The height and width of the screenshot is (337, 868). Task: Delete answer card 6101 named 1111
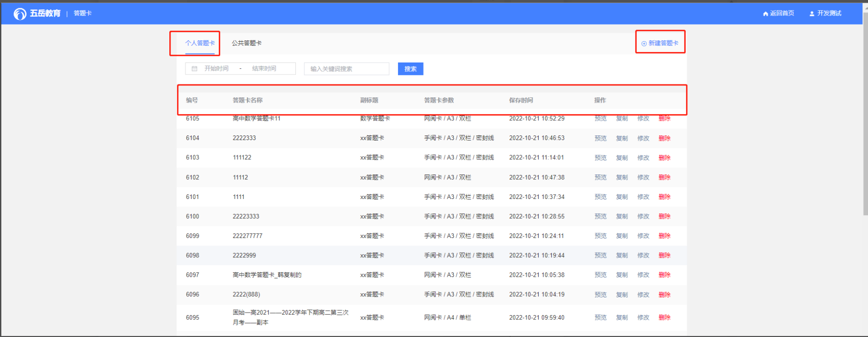[x=664, y=197]
